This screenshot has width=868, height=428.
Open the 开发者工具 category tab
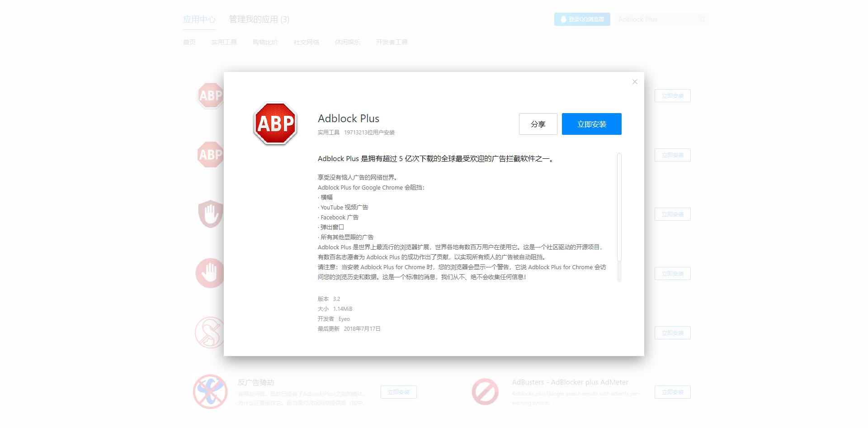coord(392,42)
